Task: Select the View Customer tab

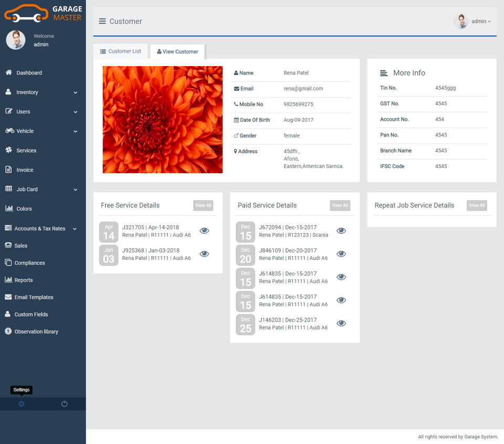Action: pyautogui.click(x=177, y=52)
